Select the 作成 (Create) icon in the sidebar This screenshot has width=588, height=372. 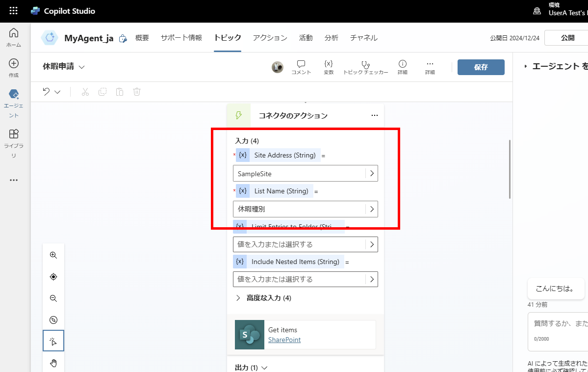point(14,66)
